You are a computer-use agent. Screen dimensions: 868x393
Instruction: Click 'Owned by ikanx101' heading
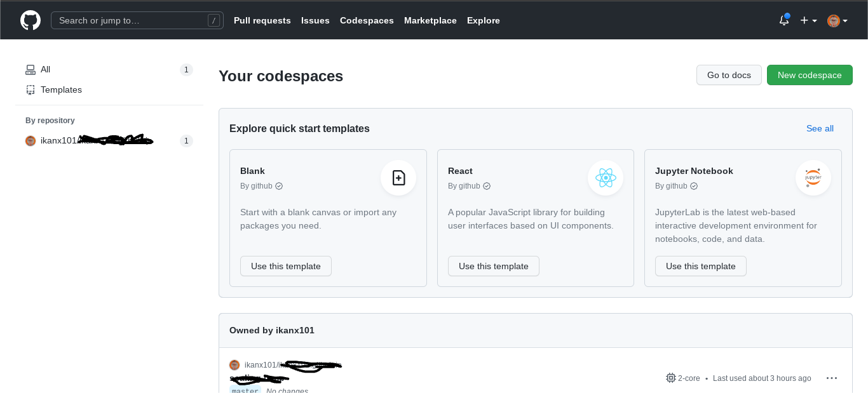click(x=272, y=330)
